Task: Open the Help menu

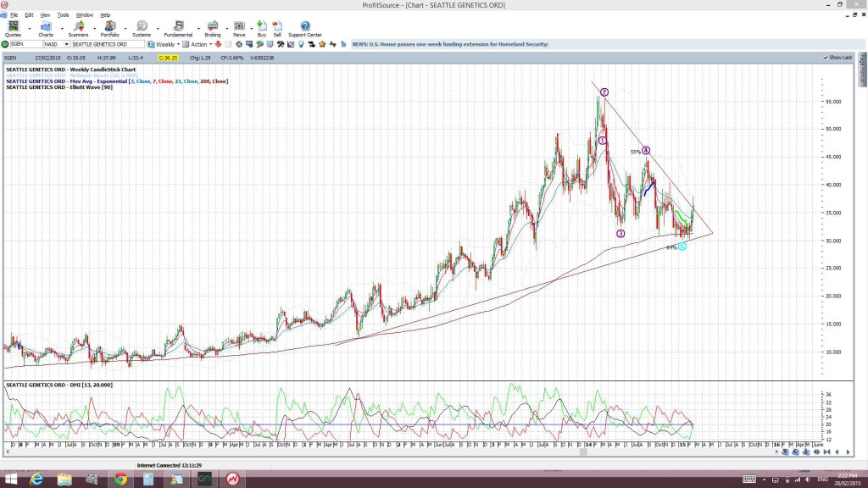Action: (105, 15)
